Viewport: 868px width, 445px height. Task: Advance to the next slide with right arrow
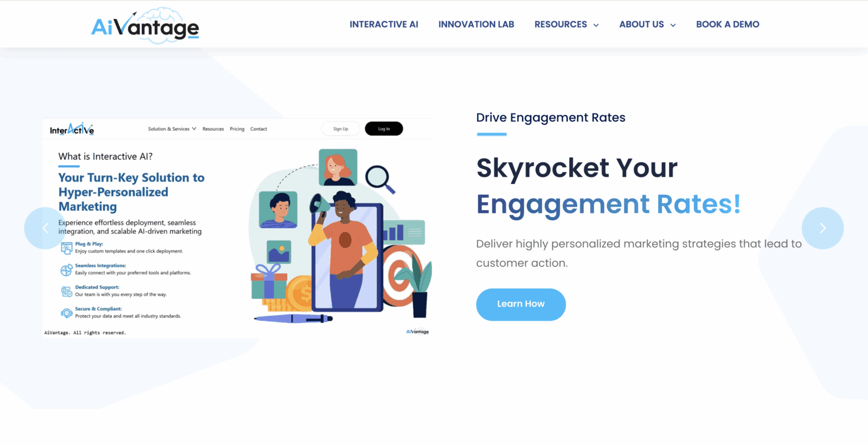(823, 228)
